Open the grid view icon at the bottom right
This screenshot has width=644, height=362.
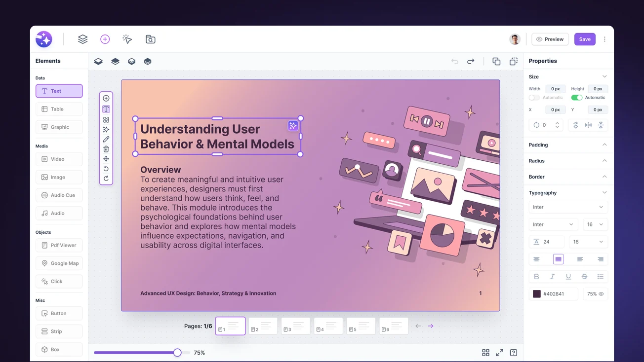coord(485,353)
